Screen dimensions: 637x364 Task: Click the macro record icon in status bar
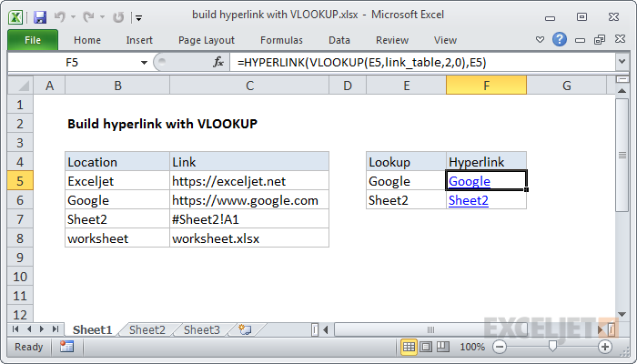coord(66,347)
